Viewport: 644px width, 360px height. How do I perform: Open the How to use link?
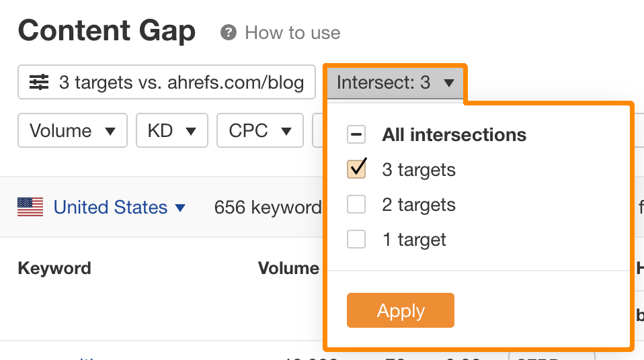[292, 33]
